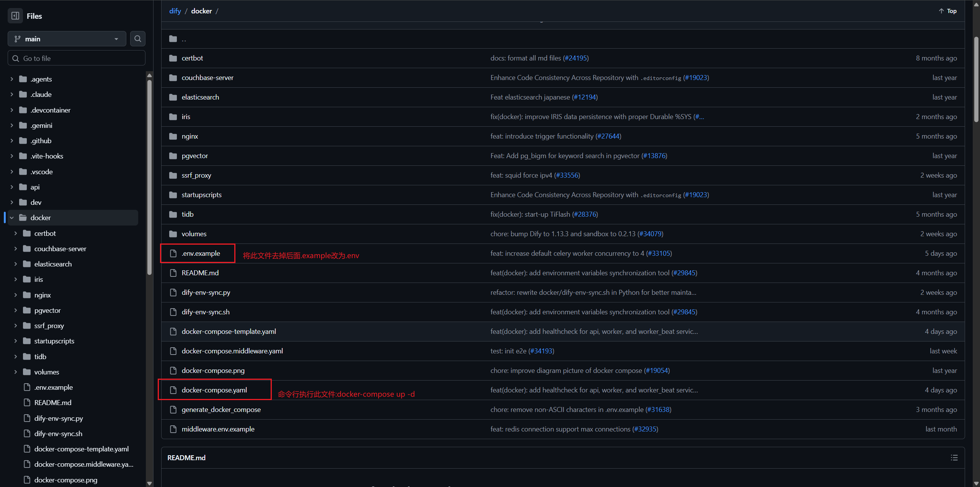Open pull request #24195 link
Image resolution: width=980 pixels, height=487 pixels.
point(576,58)
